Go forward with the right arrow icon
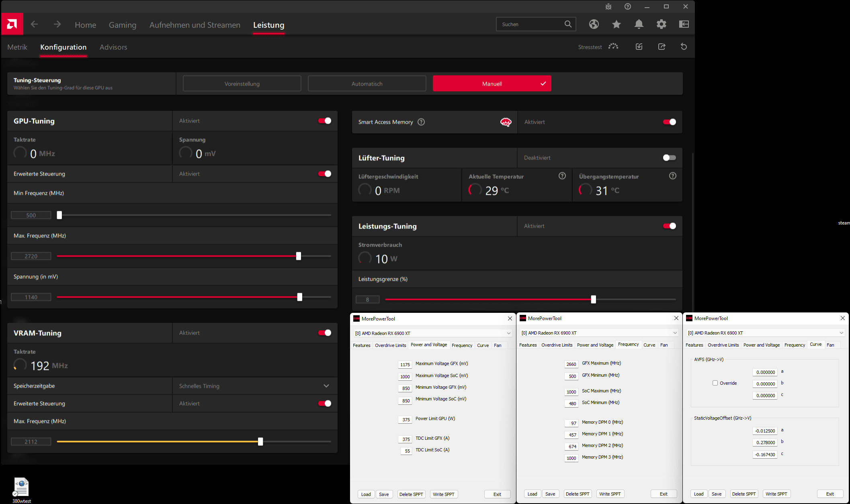The height and width of the screenshot is (504, 850). [x=57, y=24]
